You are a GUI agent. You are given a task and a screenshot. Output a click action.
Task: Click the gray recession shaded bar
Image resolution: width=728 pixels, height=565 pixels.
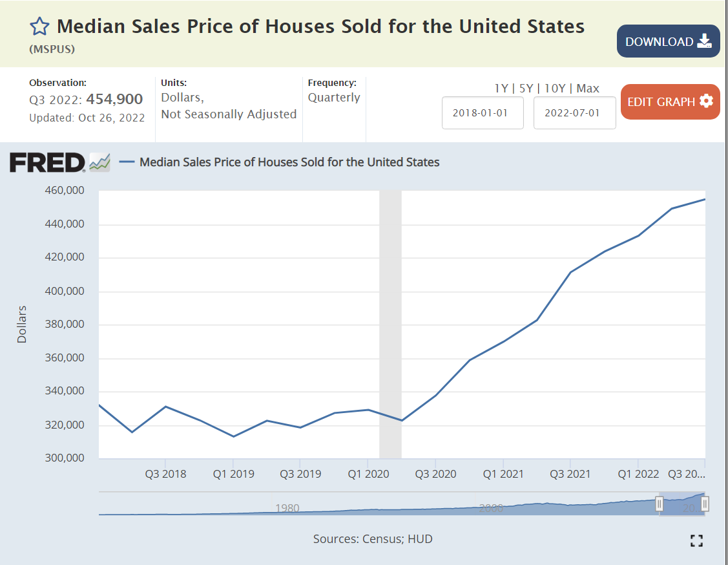click(390, 323)
